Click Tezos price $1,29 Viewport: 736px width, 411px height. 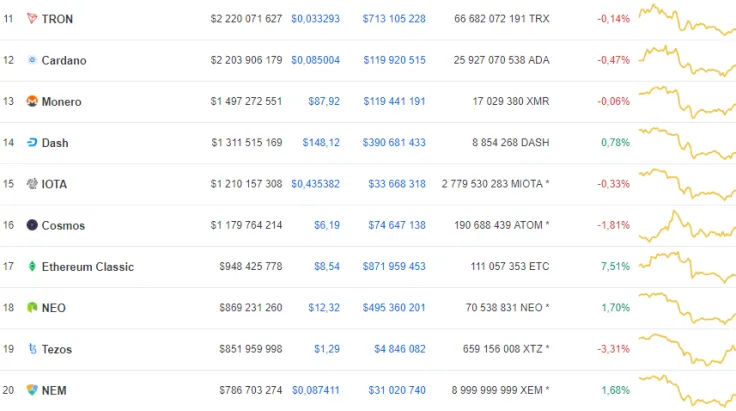[326, 349]
